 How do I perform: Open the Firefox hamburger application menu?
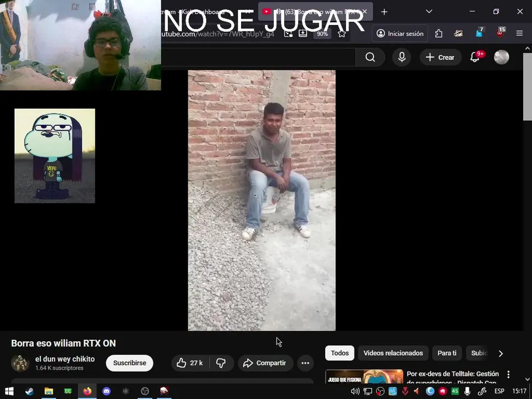pyautogui.click(x=519, y=34)
